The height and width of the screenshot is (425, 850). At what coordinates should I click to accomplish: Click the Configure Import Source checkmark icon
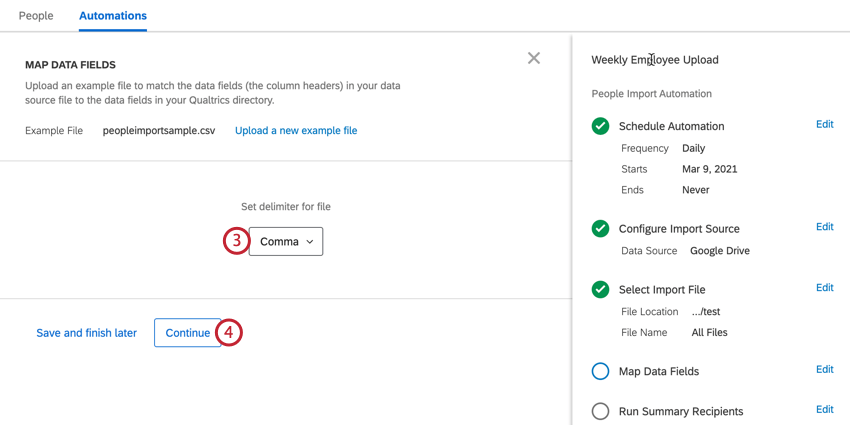600,229
